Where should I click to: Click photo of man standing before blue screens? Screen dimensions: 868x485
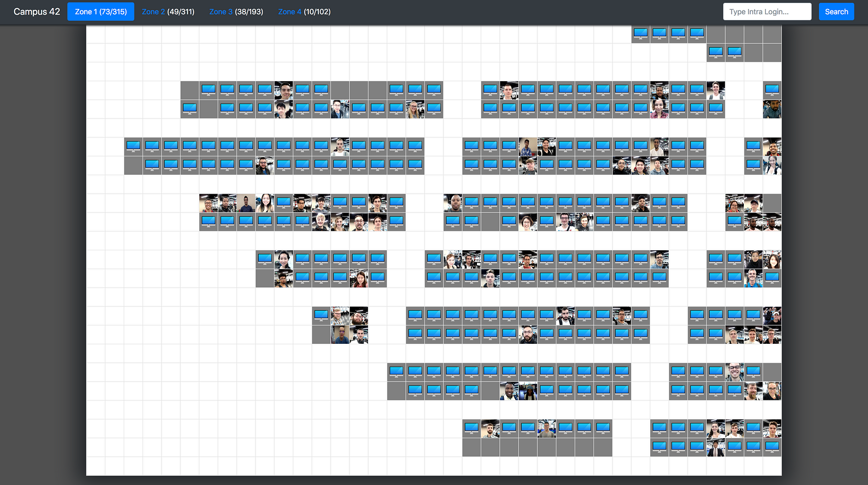pyautogui.click(x=547, y=428)
